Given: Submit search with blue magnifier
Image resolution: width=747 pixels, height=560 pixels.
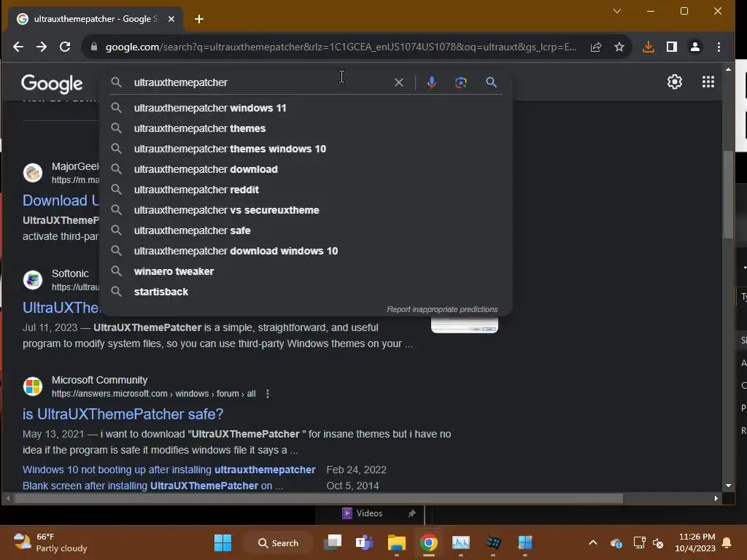Looking at the screenshot, I should pos(491,82).
